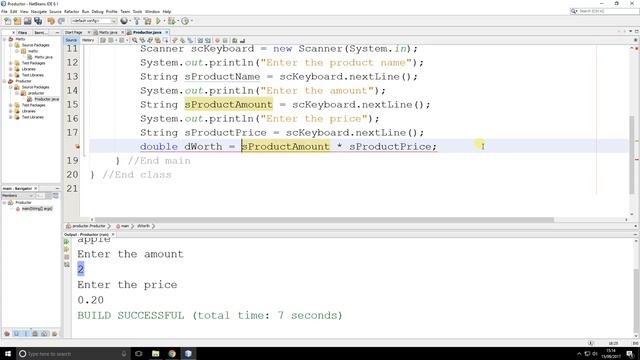The height and width of the screenshot is (360, 640).
Task: Open the Action Center notifications icon
Action: coord(630,353)
